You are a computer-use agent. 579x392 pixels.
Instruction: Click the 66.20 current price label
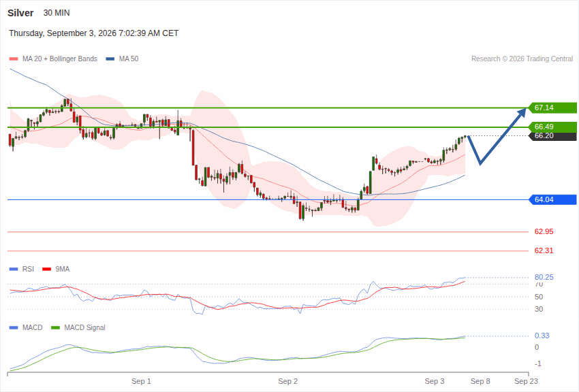552,135
